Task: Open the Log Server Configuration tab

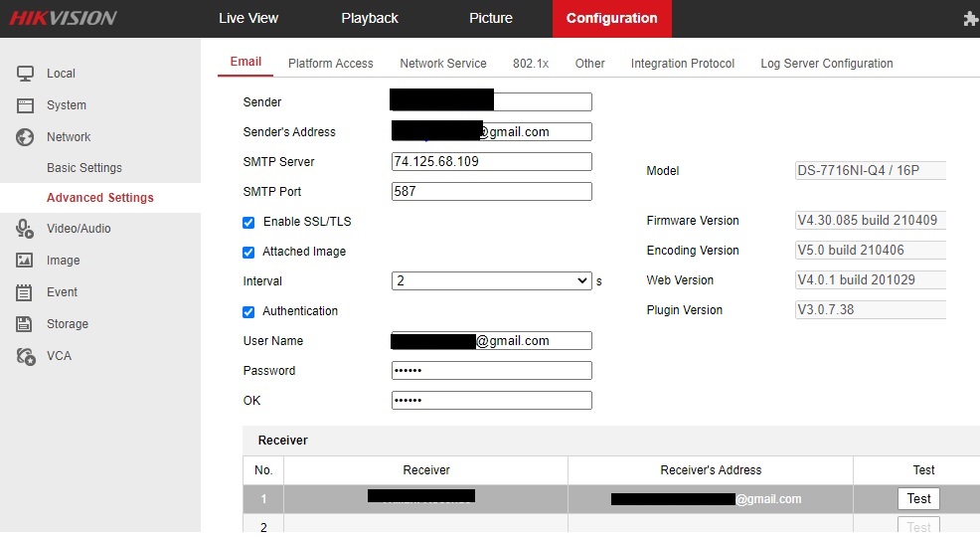Action: (826, 64)
